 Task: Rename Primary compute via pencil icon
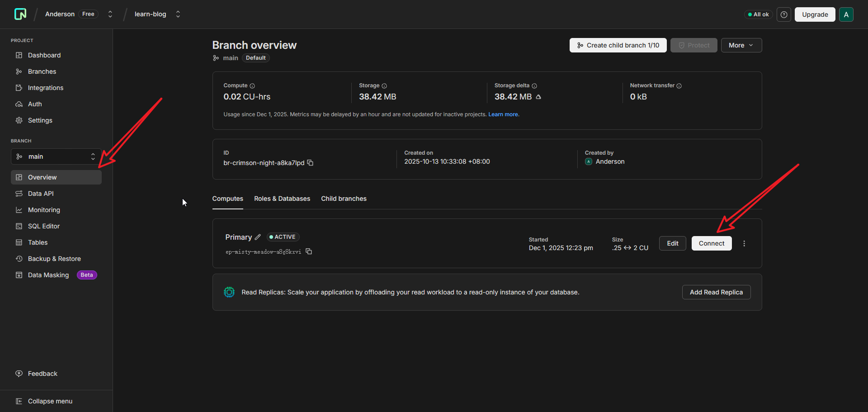258,237
